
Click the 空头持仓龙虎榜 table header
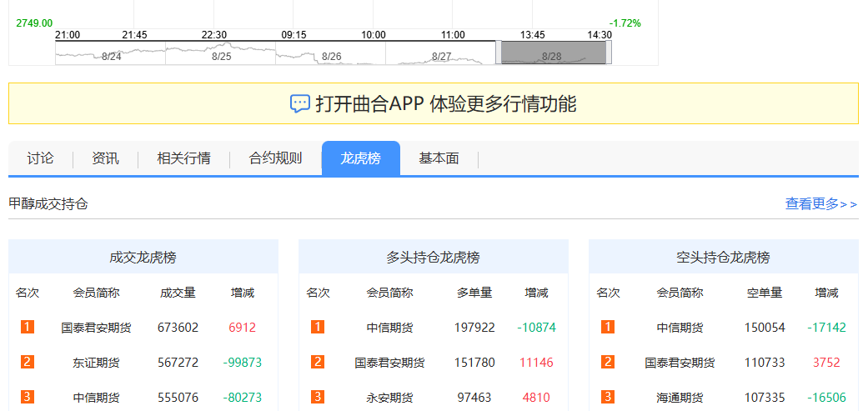tap(724, 258)
